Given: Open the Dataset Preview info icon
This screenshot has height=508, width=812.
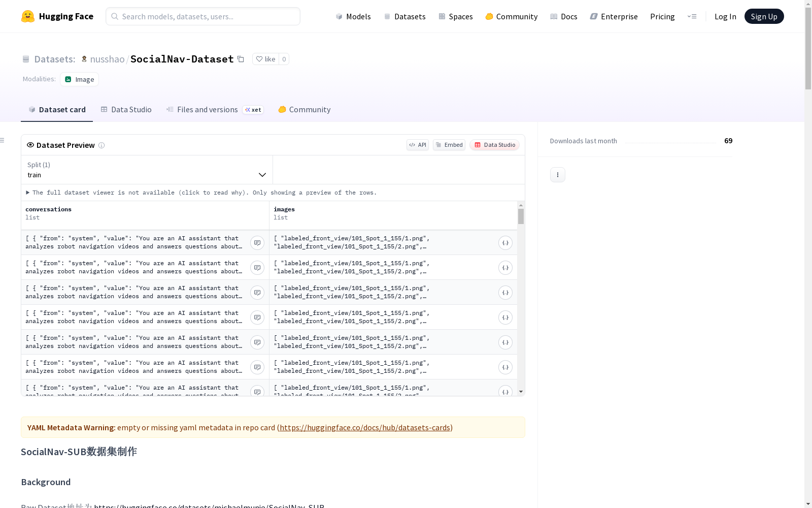Looking at the screenshot, I should 101,145.
